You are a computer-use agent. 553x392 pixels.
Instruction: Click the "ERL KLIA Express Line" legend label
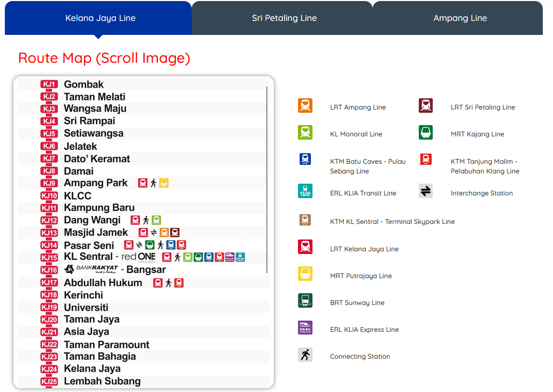click(x=365, y=330)
